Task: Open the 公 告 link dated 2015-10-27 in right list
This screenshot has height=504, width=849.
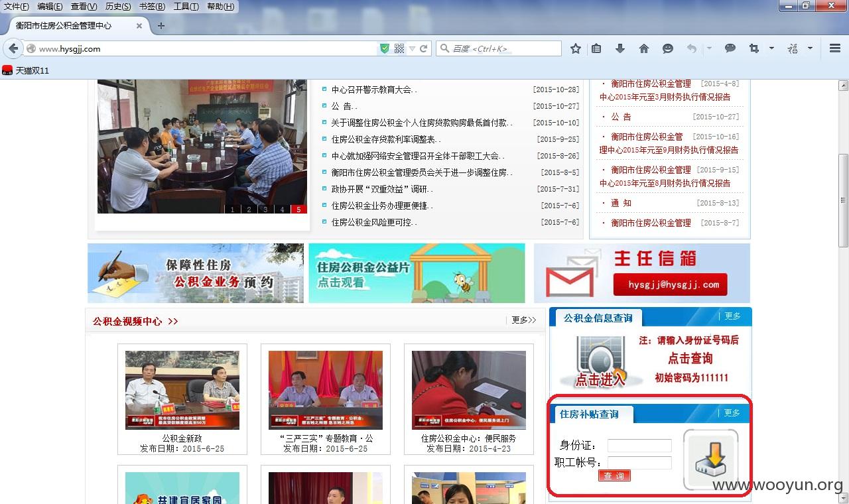Action: click(x=621, y=117)
